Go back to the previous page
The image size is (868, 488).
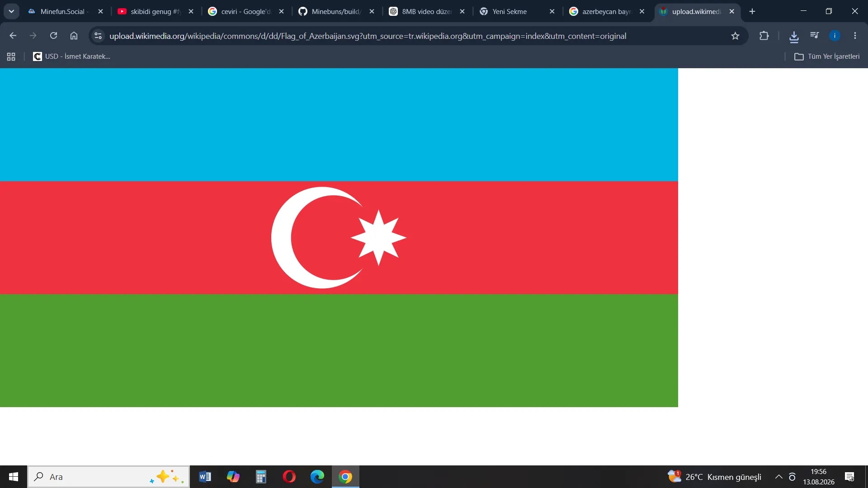point(13,36)
